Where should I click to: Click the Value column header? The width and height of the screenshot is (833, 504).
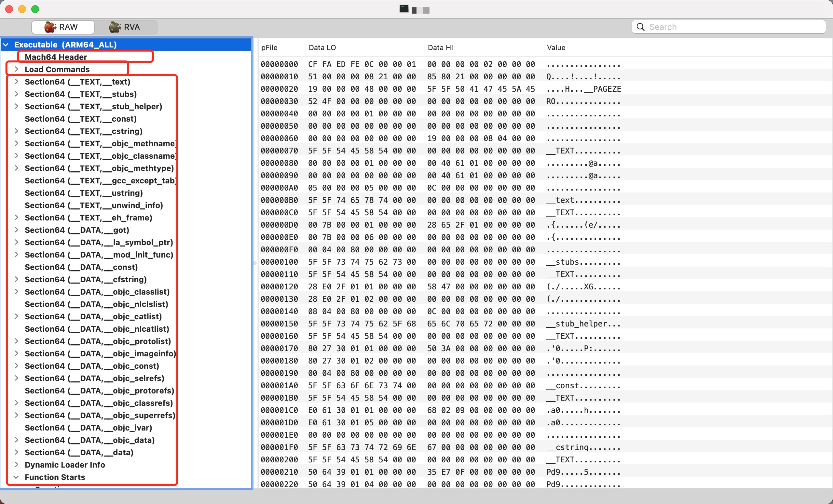coord(556,47)
